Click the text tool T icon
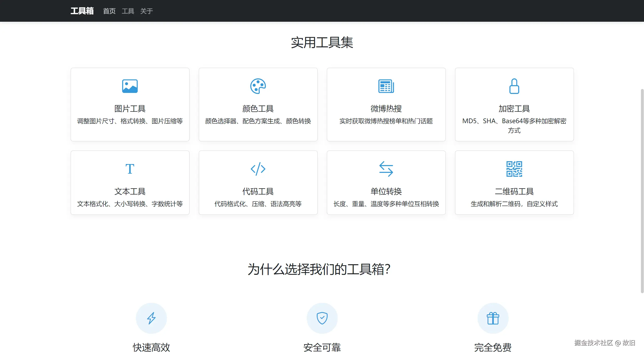 tap(130, 169)
